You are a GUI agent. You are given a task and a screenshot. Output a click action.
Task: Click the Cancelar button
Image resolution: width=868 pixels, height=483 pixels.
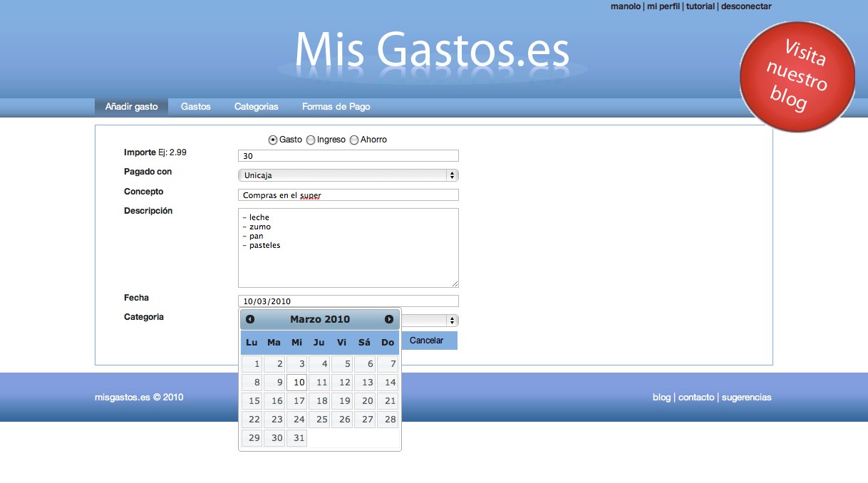[x=428, y=341]
